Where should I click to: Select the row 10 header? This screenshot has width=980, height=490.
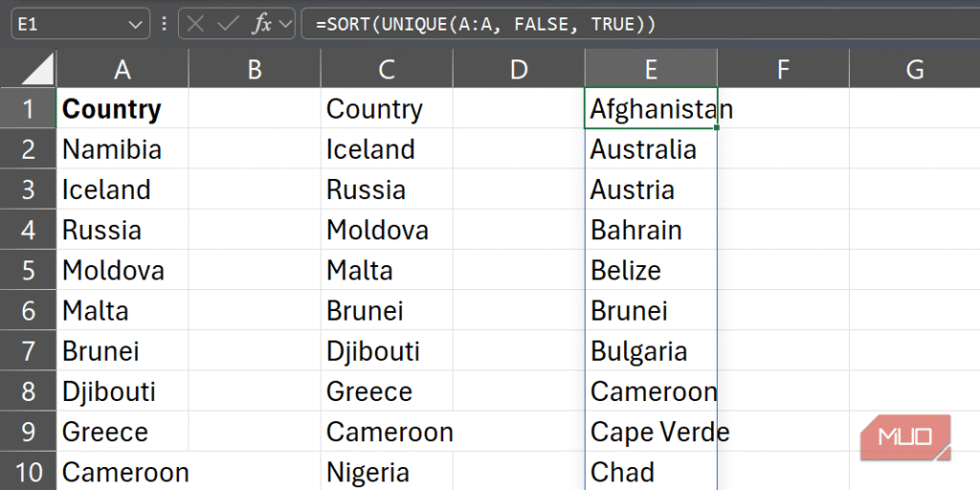point(28,471)
